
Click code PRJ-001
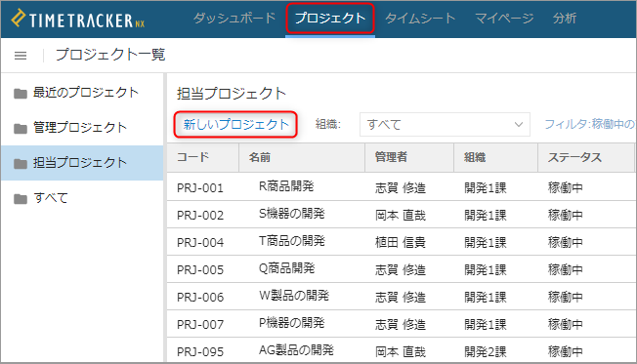click(200, 188)
